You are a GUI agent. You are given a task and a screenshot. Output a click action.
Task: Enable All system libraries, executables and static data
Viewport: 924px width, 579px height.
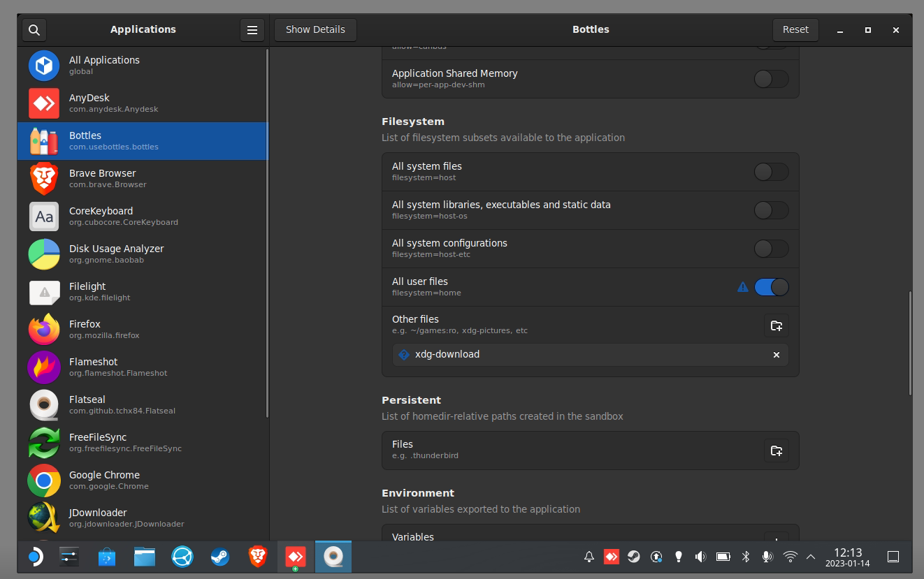coord(772,210)
